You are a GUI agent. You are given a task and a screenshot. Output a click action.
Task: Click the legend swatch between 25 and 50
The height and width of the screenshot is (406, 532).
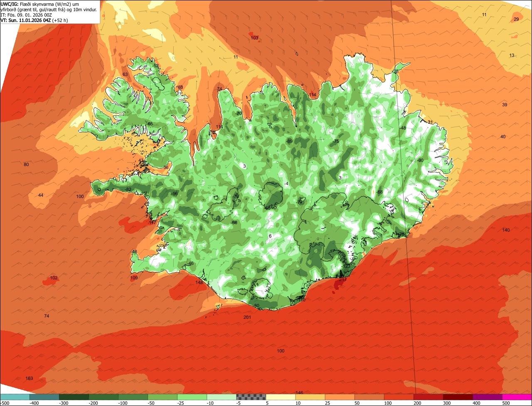[340, 397]
